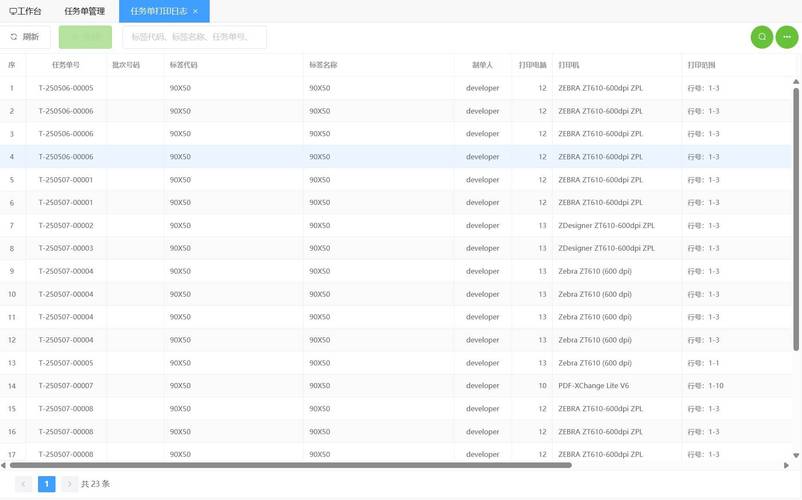Click the 共 23 条 total count text
This screenshot has width=802, height=500.
(96, 484)
